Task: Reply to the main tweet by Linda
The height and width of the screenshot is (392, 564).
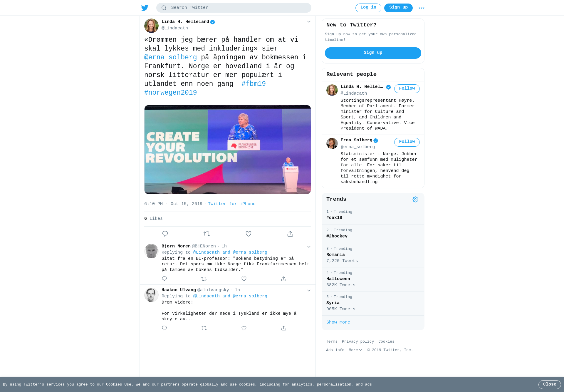Action: tap(165, 234)
